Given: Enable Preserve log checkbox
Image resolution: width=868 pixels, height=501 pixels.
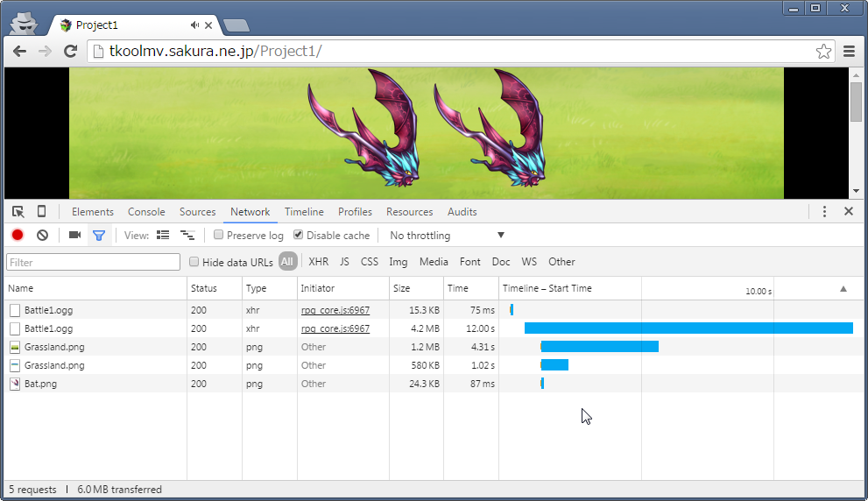Looking at the screenshot, I should (219, 235).
